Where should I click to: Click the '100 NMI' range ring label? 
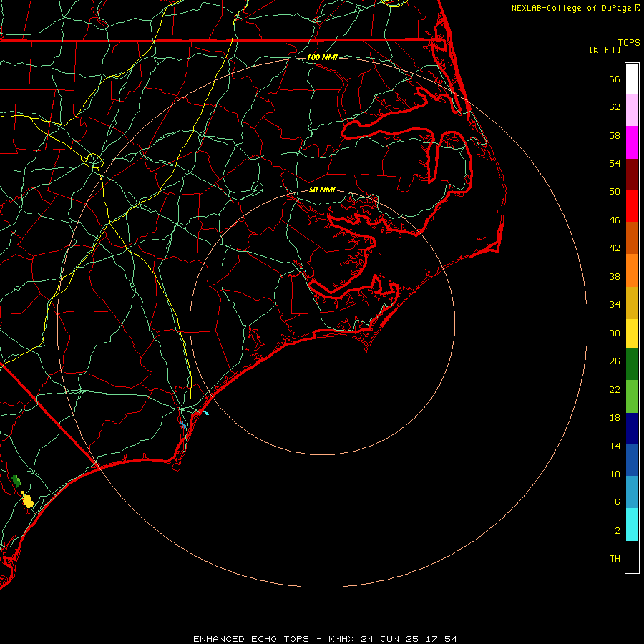322,57
